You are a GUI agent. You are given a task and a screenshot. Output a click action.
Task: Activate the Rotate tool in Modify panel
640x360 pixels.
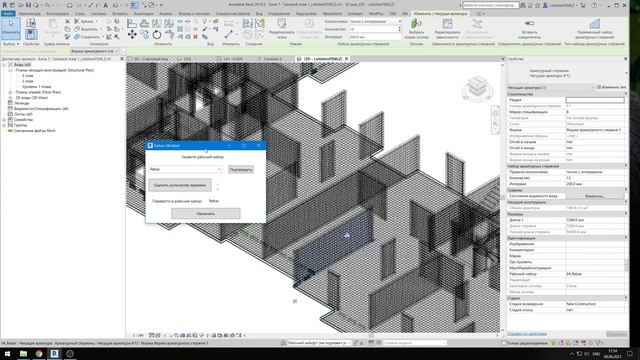(x=157, y=35)
